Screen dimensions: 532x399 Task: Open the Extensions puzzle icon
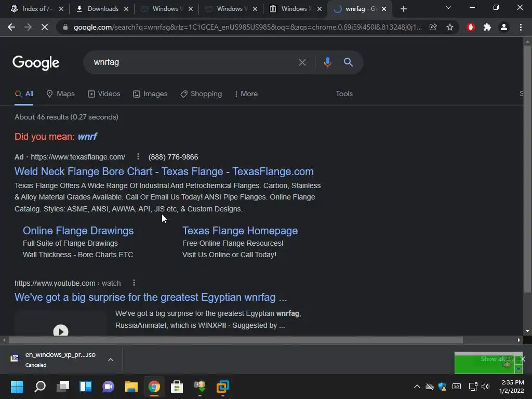point(487,27)
